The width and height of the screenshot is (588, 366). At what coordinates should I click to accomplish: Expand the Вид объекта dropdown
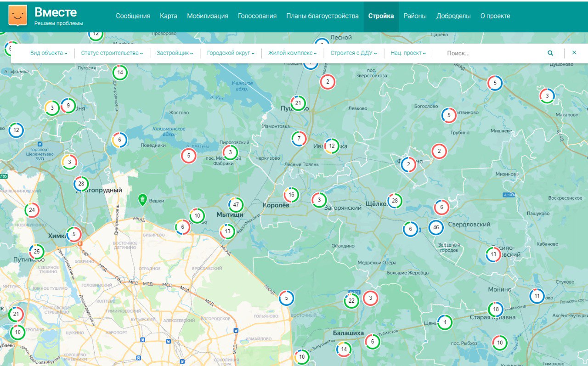[49, 53]
